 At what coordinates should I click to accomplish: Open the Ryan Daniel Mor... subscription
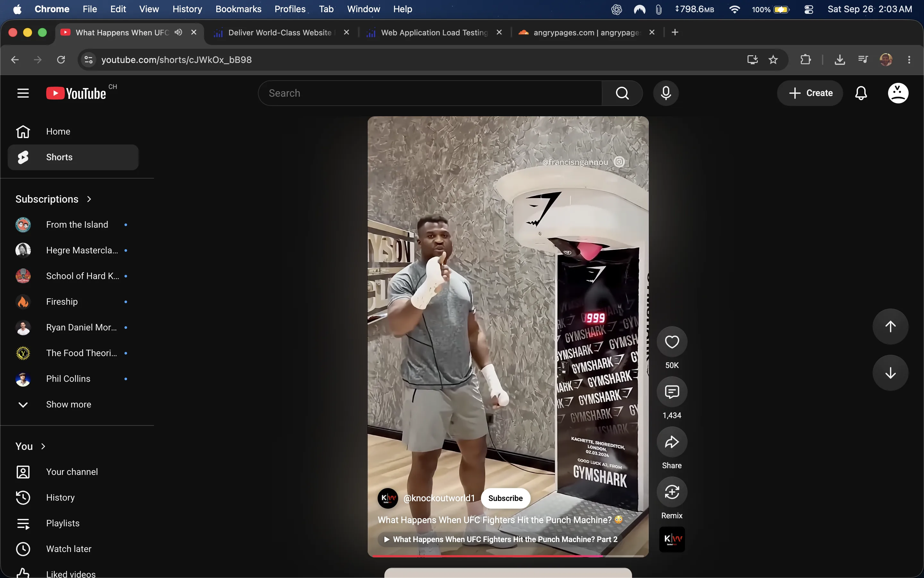(x=73, y=328)
